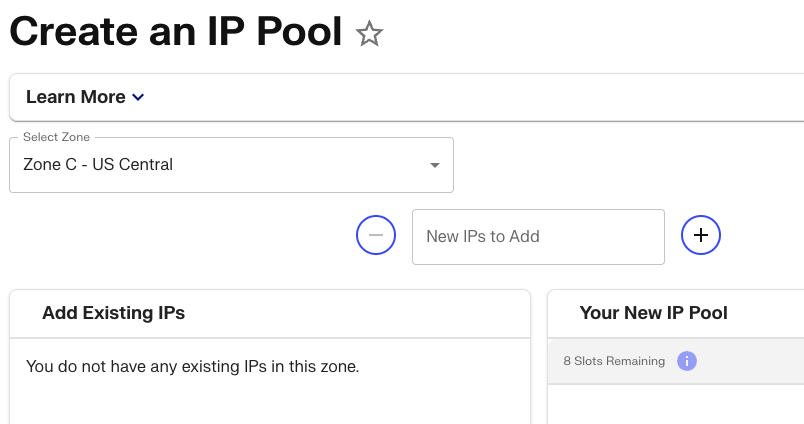Image resolution: width=804 pixels, height=424 pixels.
Task: Click blank area inside Add Existing IPs panel
Action: point(270,403)
